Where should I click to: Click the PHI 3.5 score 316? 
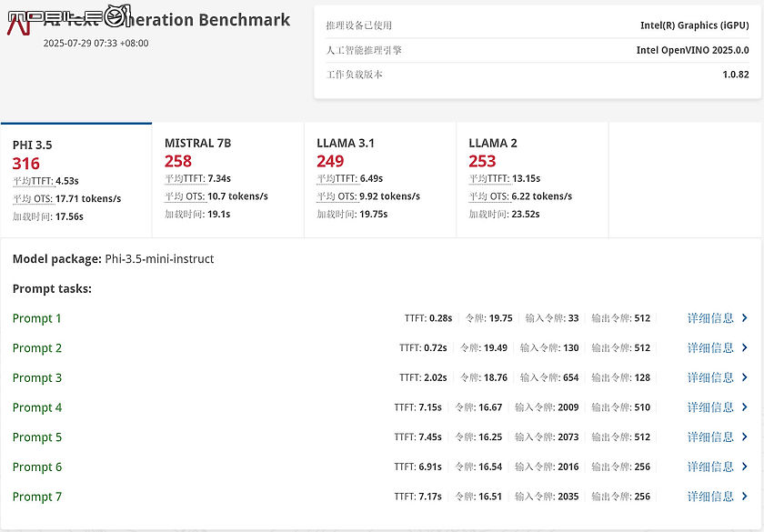[26, 164]
